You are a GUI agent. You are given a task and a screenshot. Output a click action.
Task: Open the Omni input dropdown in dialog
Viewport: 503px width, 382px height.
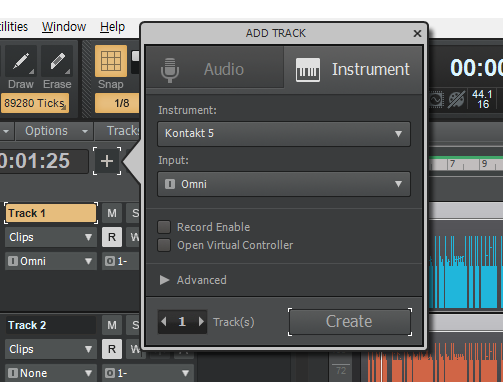[284, 184]
